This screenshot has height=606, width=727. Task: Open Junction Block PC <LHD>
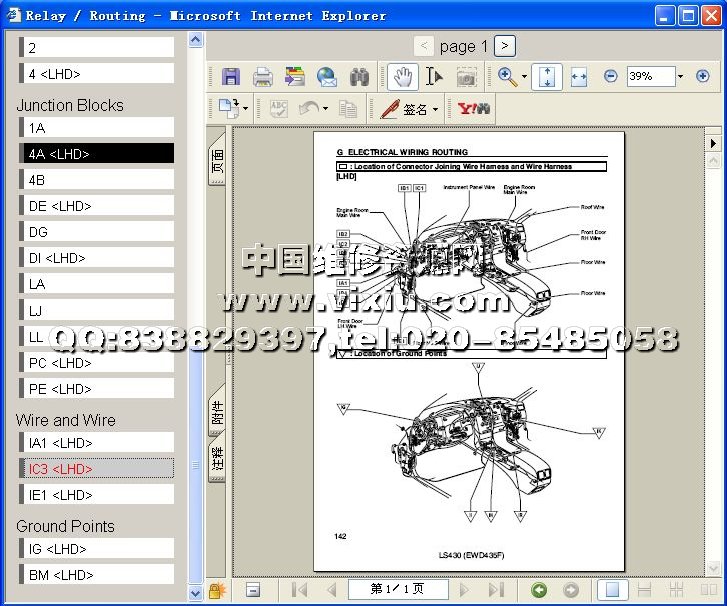96,363
